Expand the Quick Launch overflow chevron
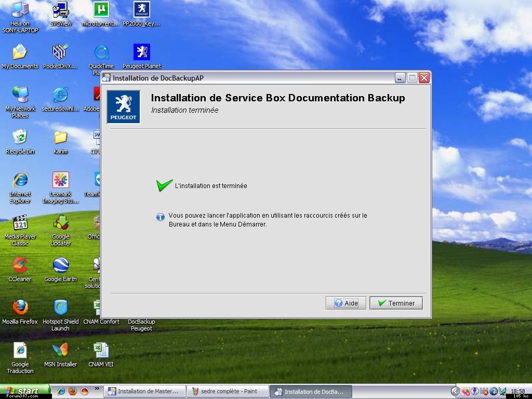 [97, 389]
